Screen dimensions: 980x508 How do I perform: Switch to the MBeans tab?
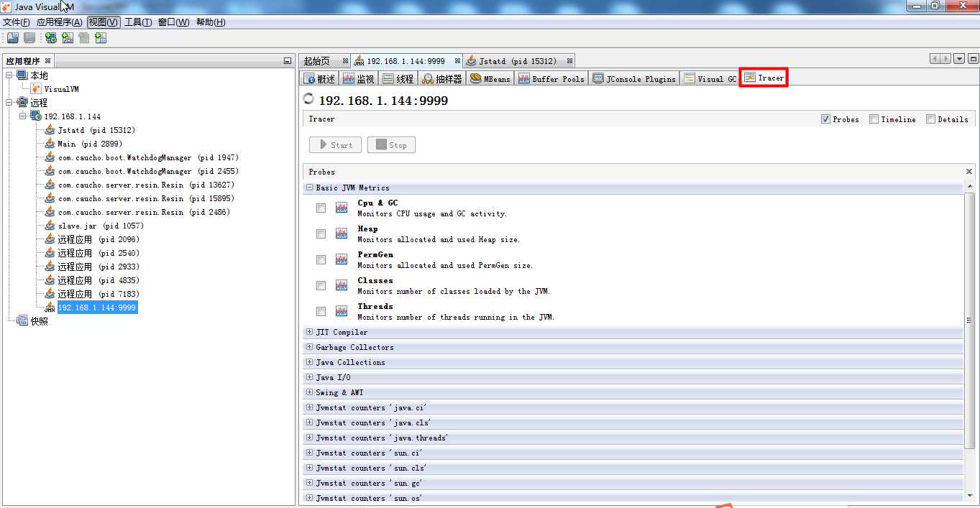click(x=490, y=79)
